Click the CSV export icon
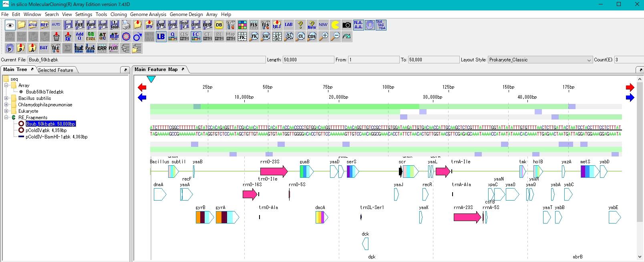The image size is (644, 262). (x=161, y=25)
